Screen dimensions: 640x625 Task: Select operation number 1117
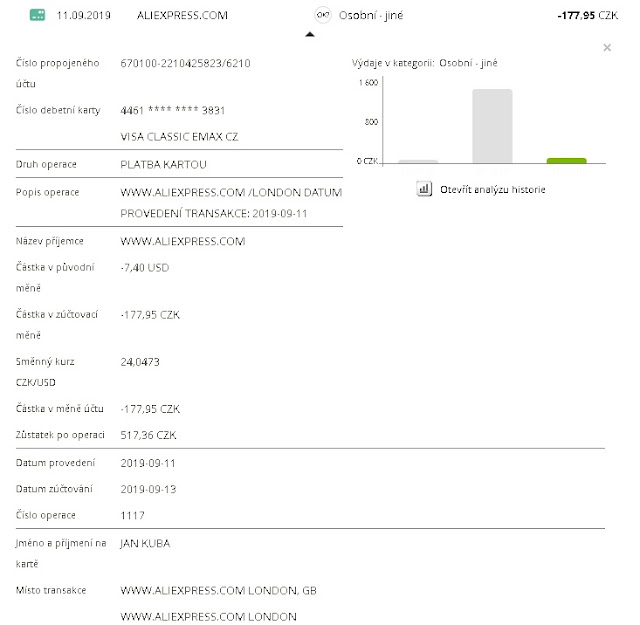coord(132,516)
